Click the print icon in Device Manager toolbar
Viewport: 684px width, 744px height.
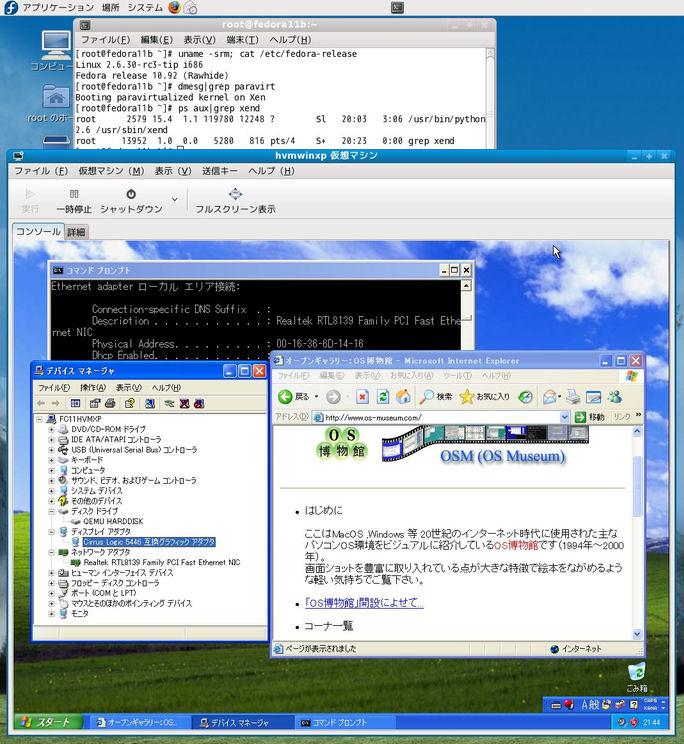112,403
